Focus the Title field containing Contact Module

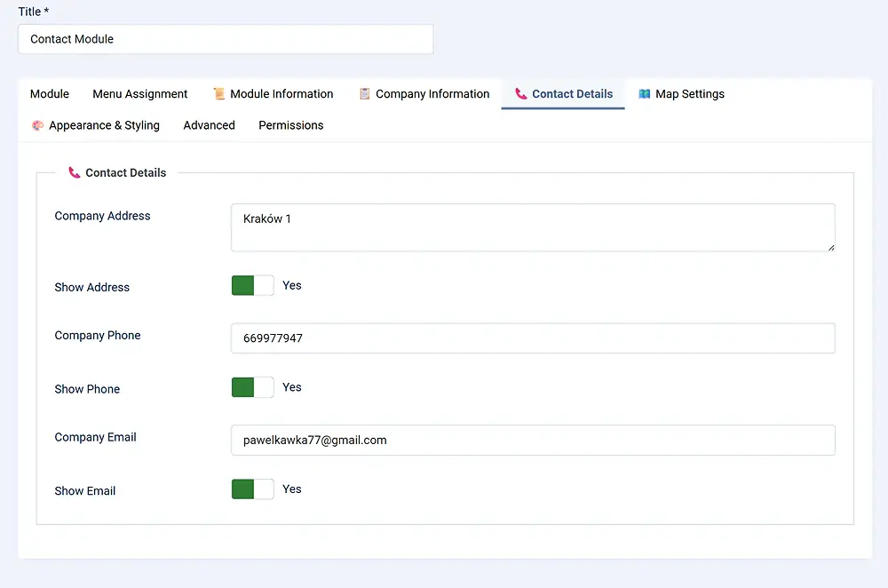[226, 39]
